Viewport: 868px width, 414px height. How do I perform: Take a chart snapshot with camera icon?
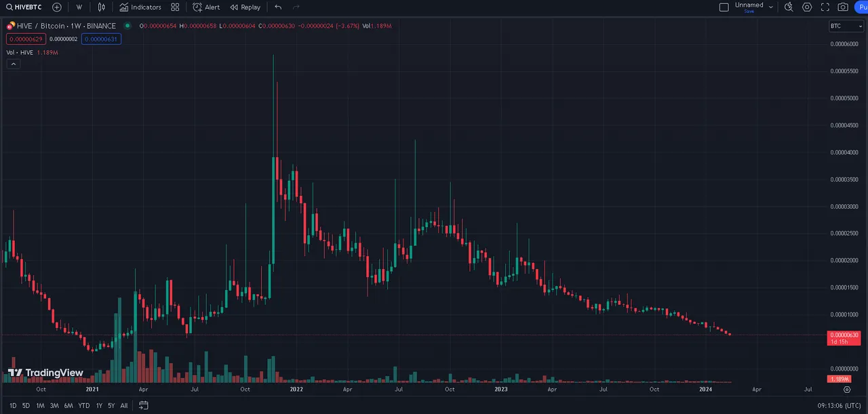pos(843,7)
